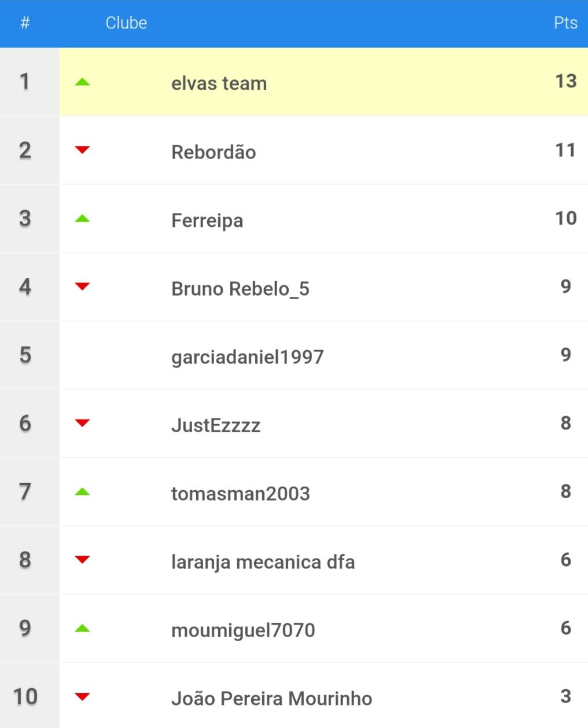Click the # rank column header

[x=25, y=23]
